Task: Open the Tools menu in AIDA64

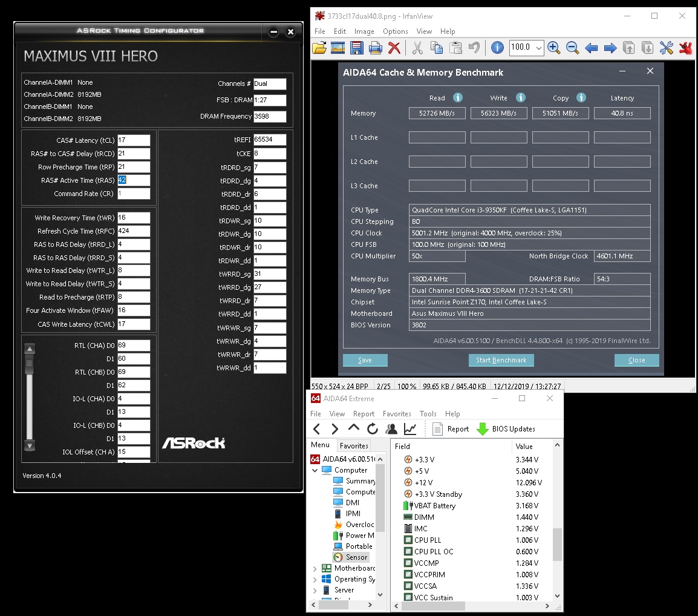Action: [x=428, y=414]
